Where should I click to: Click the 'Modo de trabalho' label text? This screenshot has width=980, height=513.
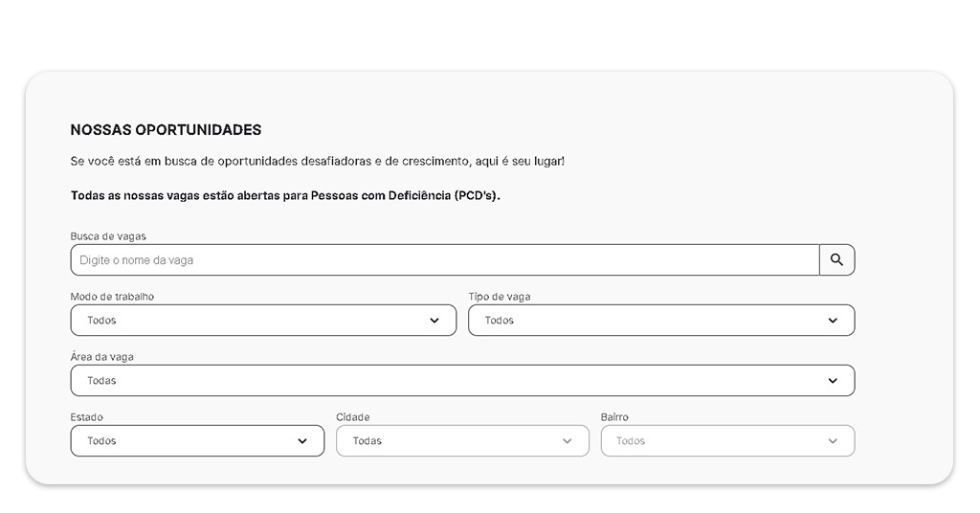pos(112,297)
